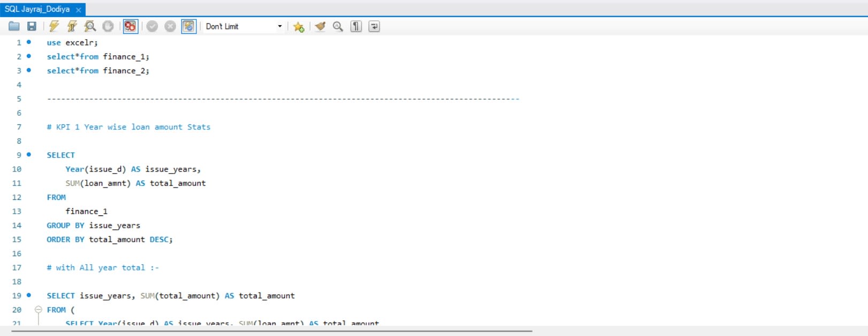Select the SQL Jayraj_Dodiya tab

pos(37,9)
